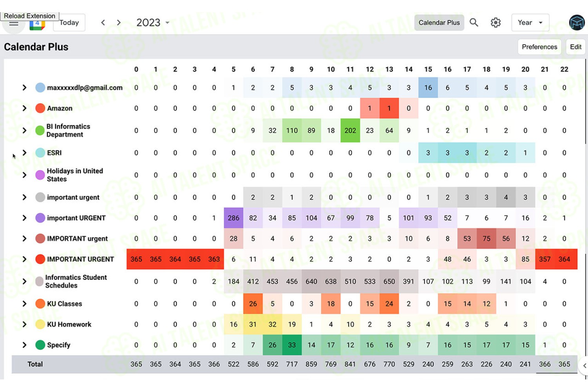Expand the ESRI calendar row

24,153
